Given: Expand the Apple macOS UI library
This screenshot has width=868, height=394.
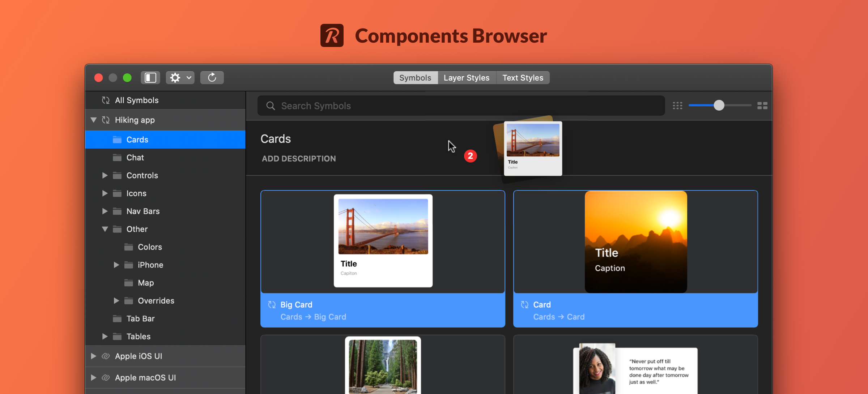Looking at the screenshot, I should [94, 377].
